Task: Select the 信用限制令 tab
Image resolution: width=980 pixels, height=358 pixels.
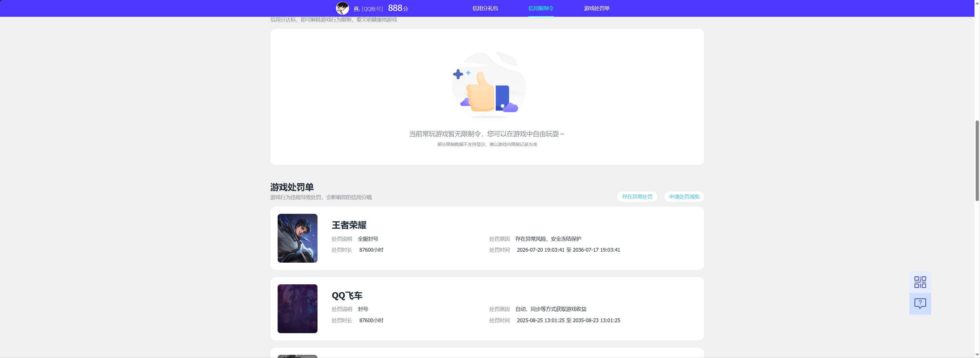Action: pyautogui.click(x=540, y=8)
